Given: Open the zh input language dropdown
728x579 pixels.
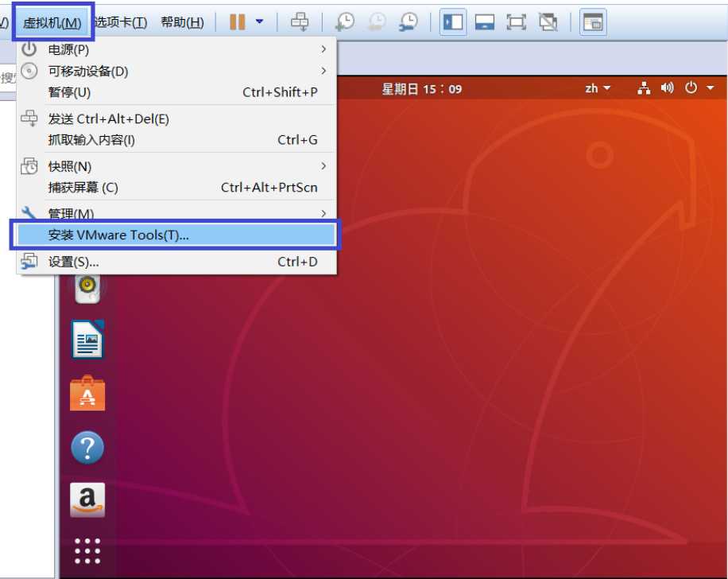Looking at the screenshot, I should point(598,88).
